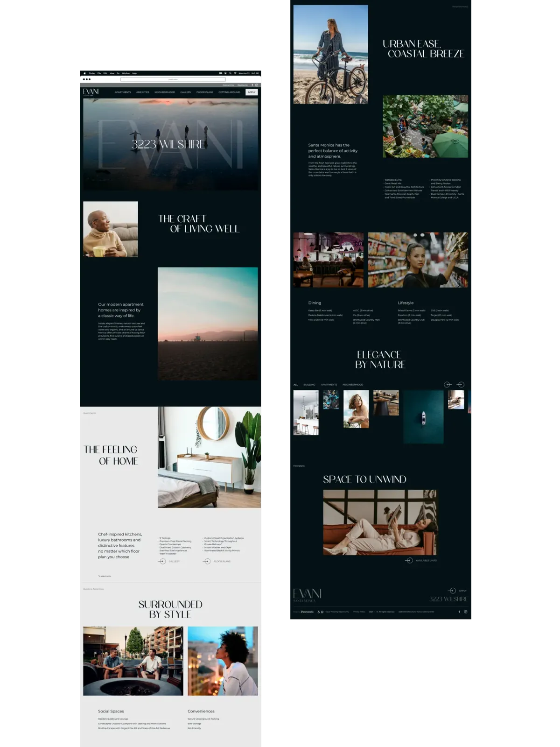This screenshot has width=560, height=747.
Task: Click the Wi-Fi status icon
Action: coord(235,73)
